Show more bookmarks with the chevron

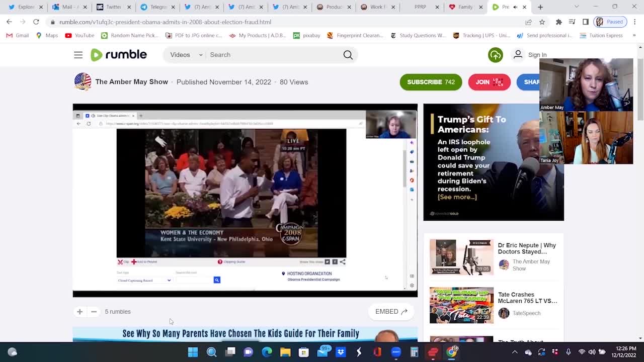(x=634, y=36)
